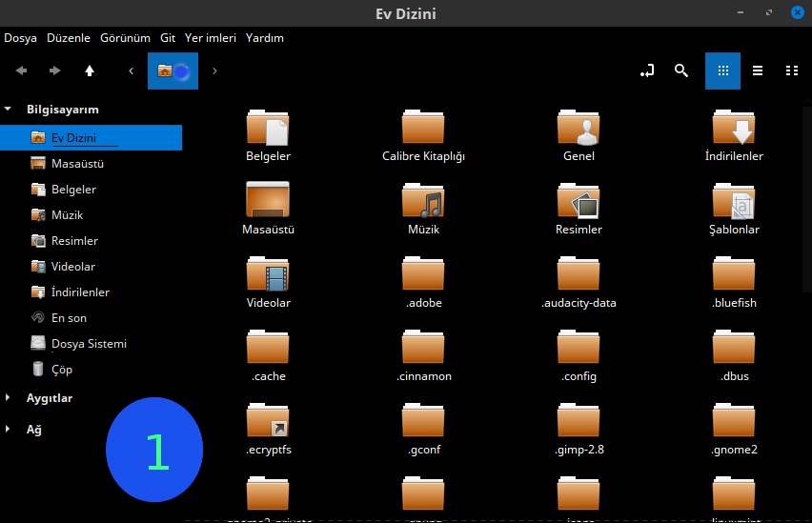Select the .gconf folder
The image size is (812, 523).
click(423, 421)
